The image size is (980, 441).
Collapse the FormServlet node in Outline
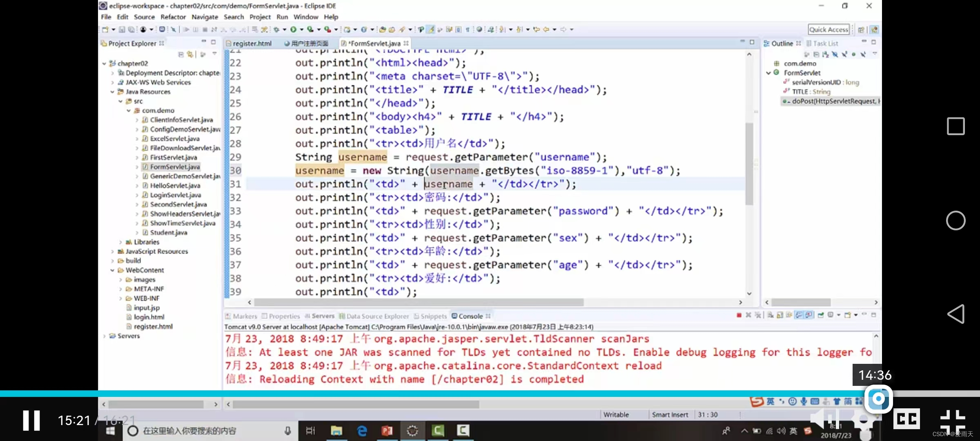pos(769,72)
